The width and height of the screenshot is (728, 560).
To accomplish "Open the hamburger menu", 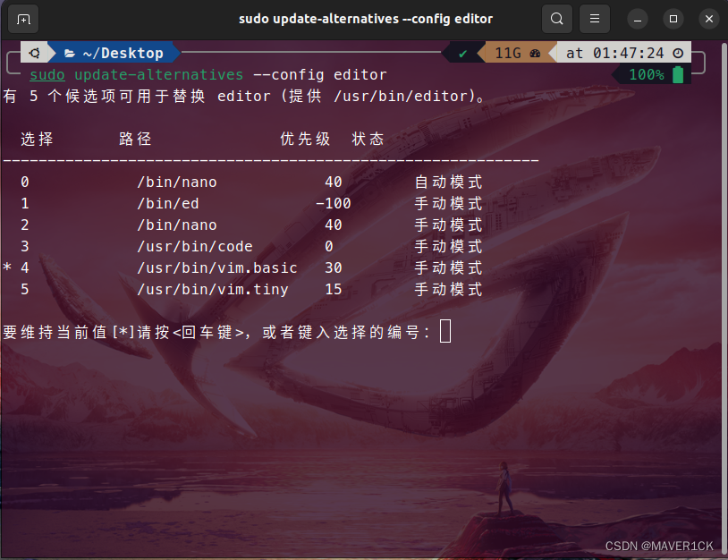I will [x=594, y=19].
